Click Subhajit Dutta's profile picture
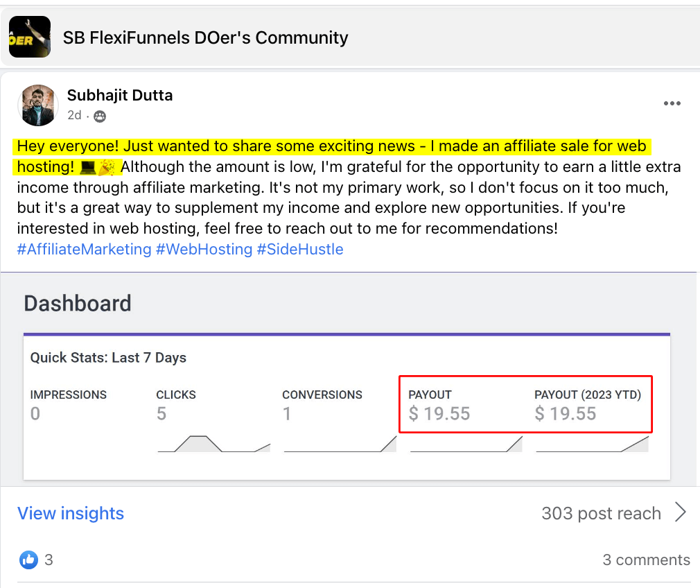The width and height of the screenshot is (700, 588). point(37,105)
